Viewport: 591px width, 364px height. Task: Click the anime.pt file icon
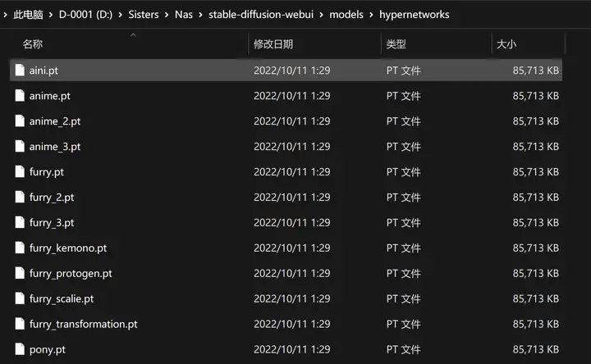20,96
